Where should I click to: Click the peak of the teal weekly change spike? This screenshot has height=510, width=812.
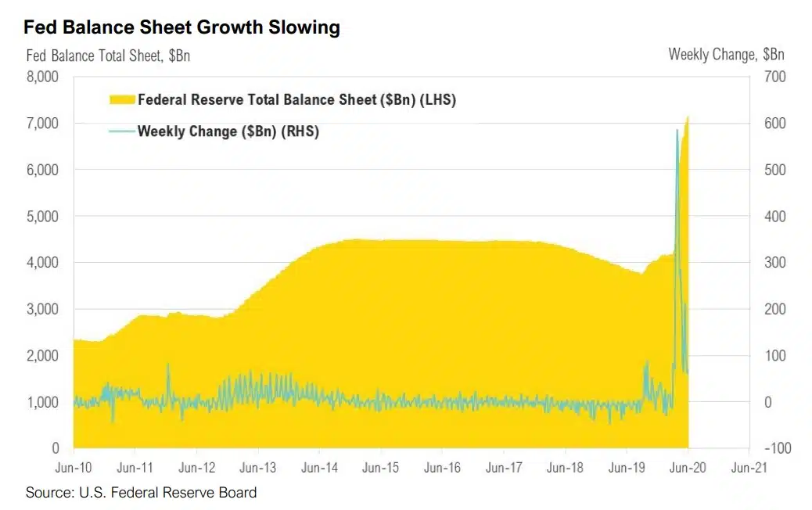[x=677, y=130]
